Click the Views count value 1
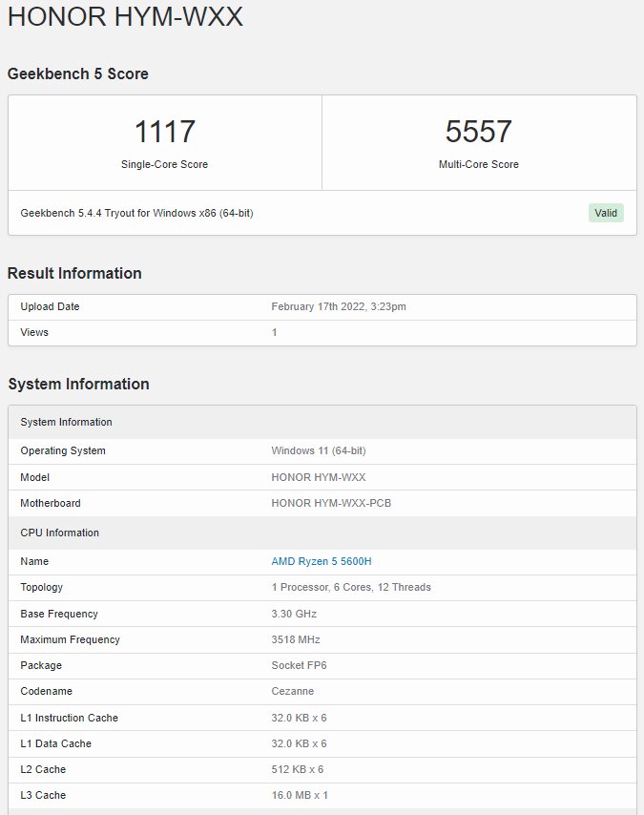Viewport: 644px width, 815px height. [x=275, y=332]
